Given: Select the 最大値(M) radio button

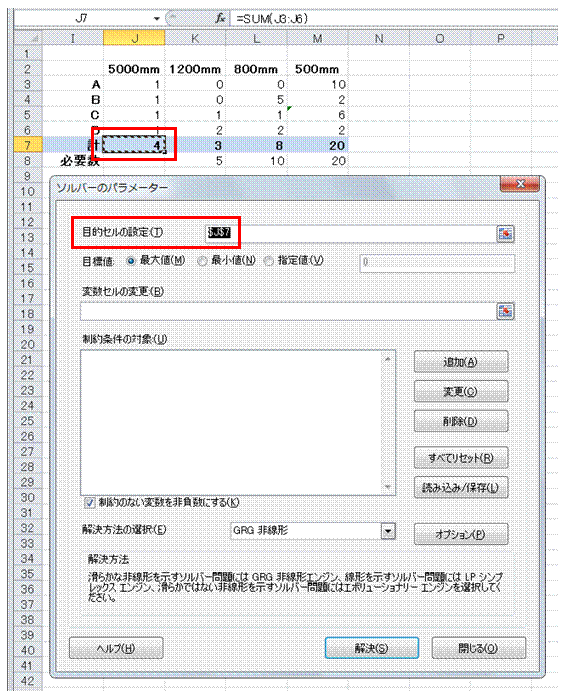Looking at the screenshot, I should pyautogui.click(x=131, y=261).
